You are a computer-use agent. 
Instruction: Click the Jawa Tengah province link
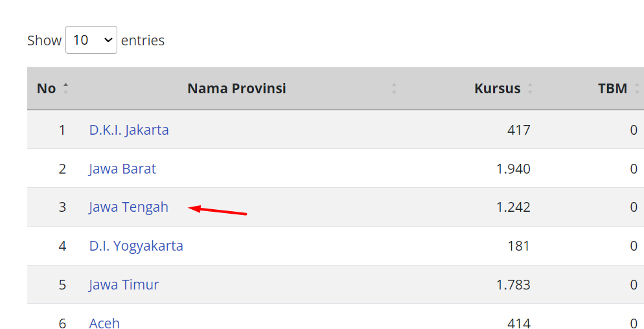click(128, 207)
